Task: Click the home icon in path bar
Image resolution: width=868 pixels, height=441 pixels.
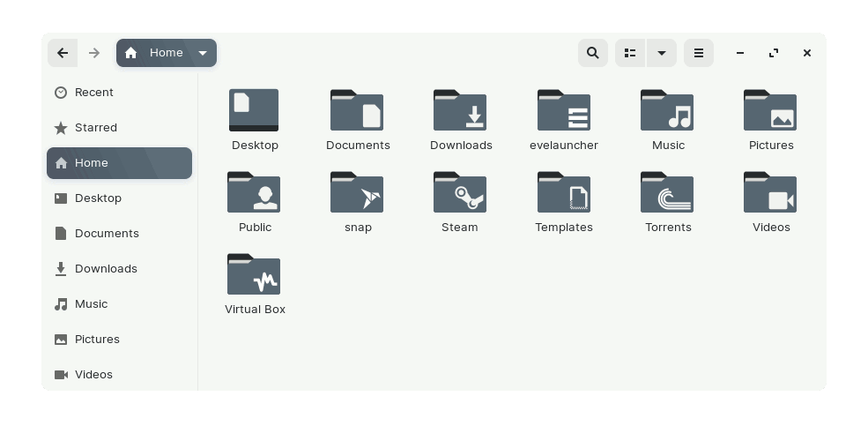Action: (130, 53)
